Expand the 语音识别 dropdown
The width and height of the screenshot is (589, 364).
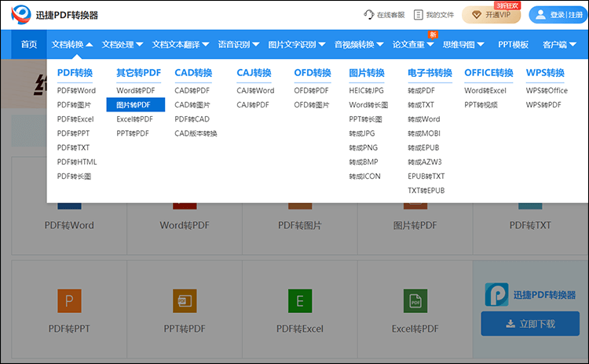pos(239,45)
